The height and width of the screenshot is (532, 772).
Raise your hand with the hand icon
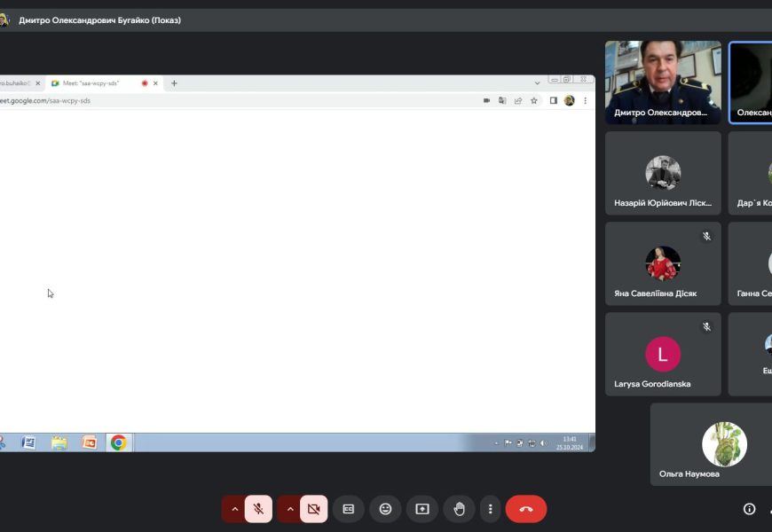coord(460,509)
